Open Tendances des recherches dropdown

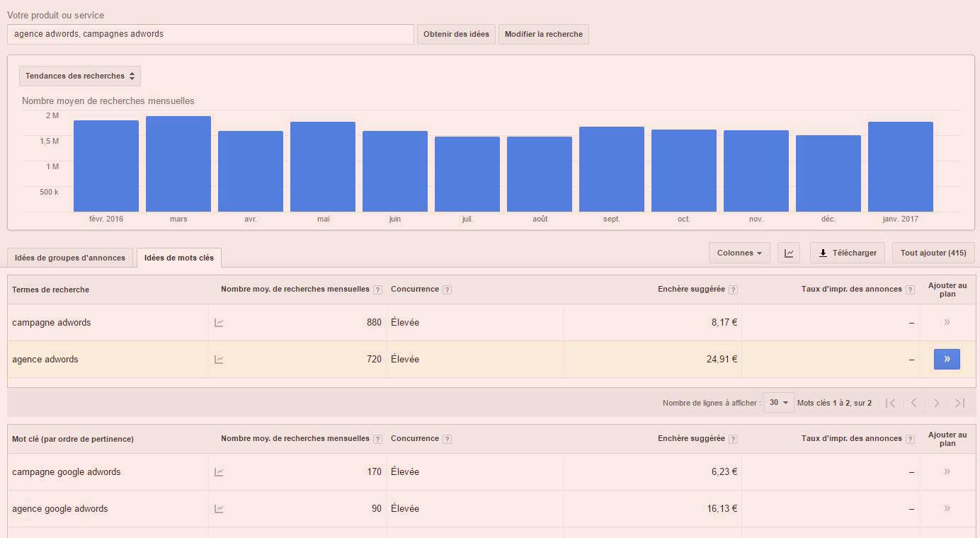point(80,76)
